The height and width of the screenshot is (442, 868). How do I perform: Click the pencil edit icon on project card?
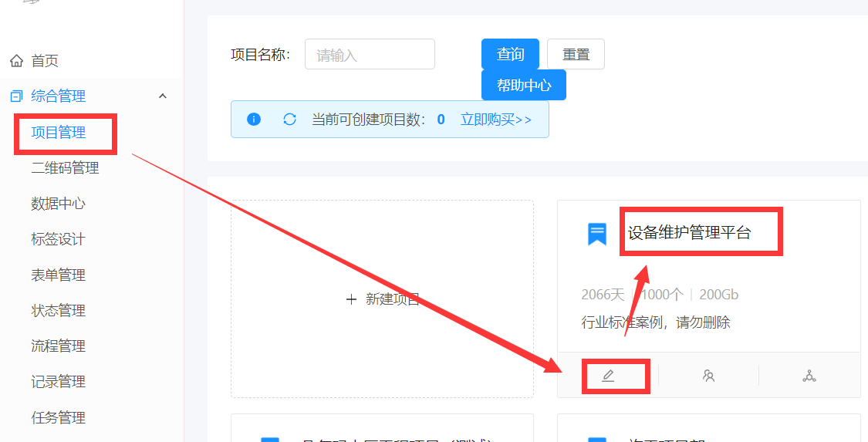point(608,376)
